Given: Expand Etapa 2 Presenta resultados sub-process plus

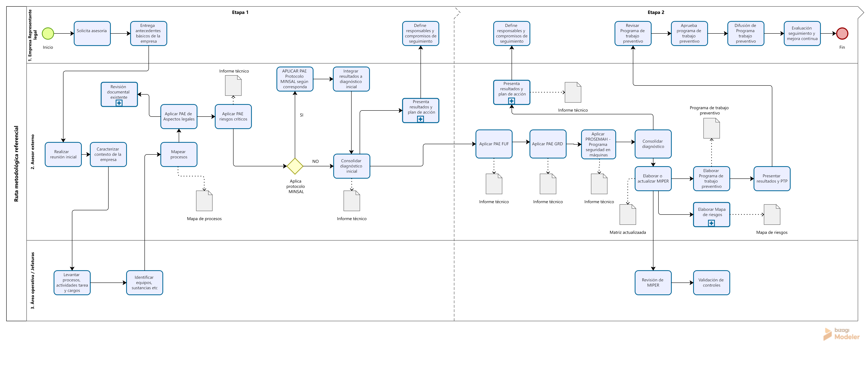Looking at the screenshot, I should click(512, 101).
